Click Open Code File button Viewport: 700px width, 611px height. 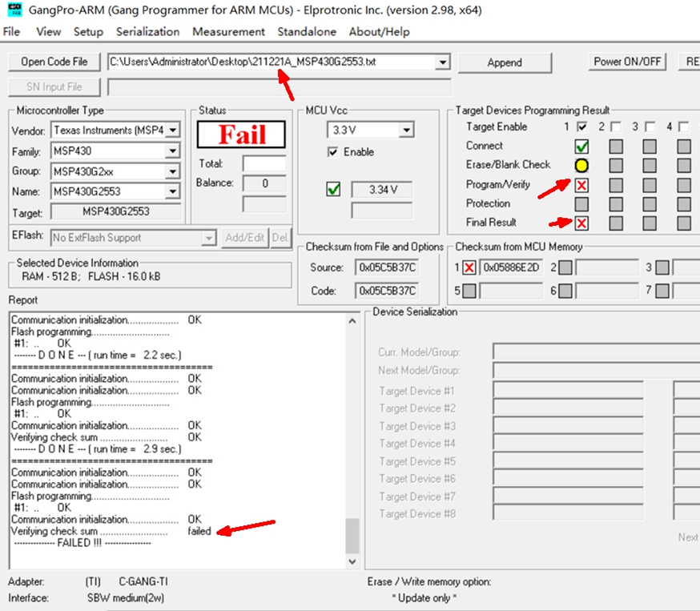click(54, 62)
